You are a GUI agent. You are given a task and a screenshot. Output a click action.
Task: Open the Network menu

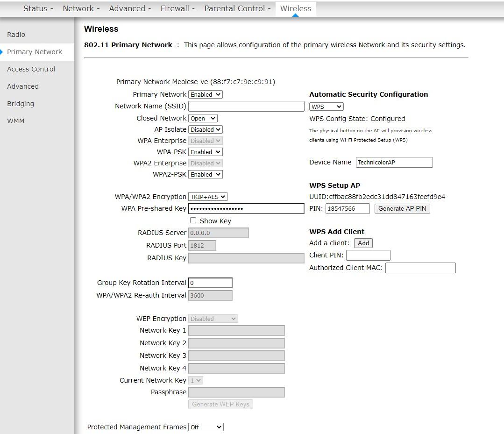pos(81,8)
